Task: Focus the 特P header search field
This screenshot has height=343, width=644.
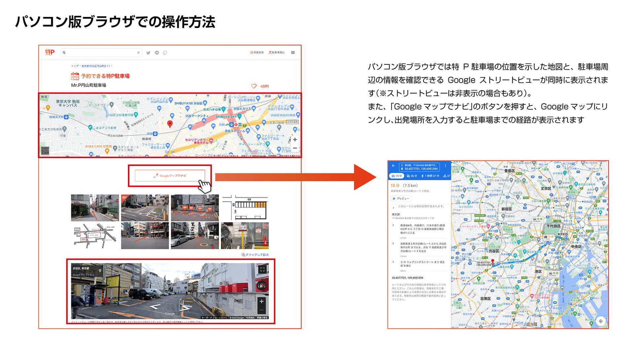Action: (101, 52)
